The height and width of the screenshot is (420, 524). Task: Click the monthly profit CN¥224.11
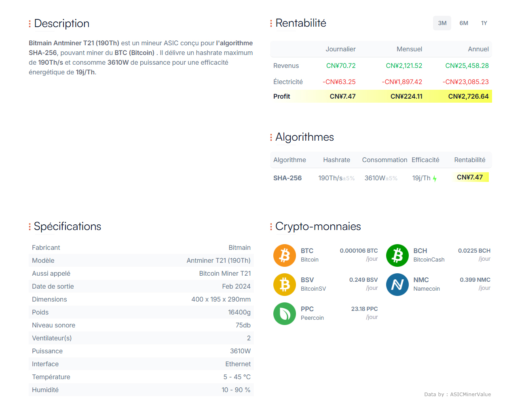406,96
